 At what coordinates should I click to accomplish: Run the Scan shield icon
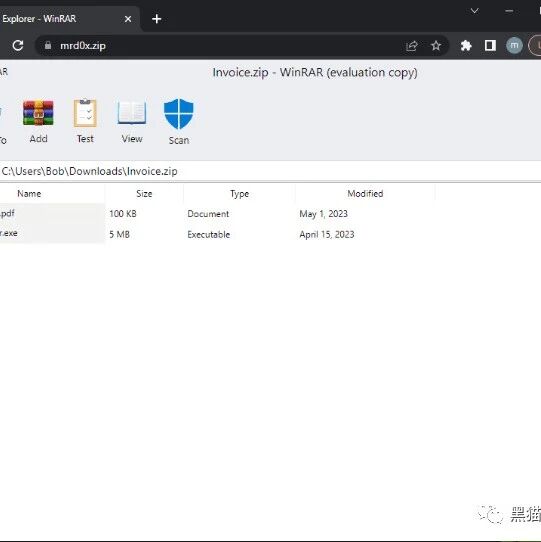[178, 114]
